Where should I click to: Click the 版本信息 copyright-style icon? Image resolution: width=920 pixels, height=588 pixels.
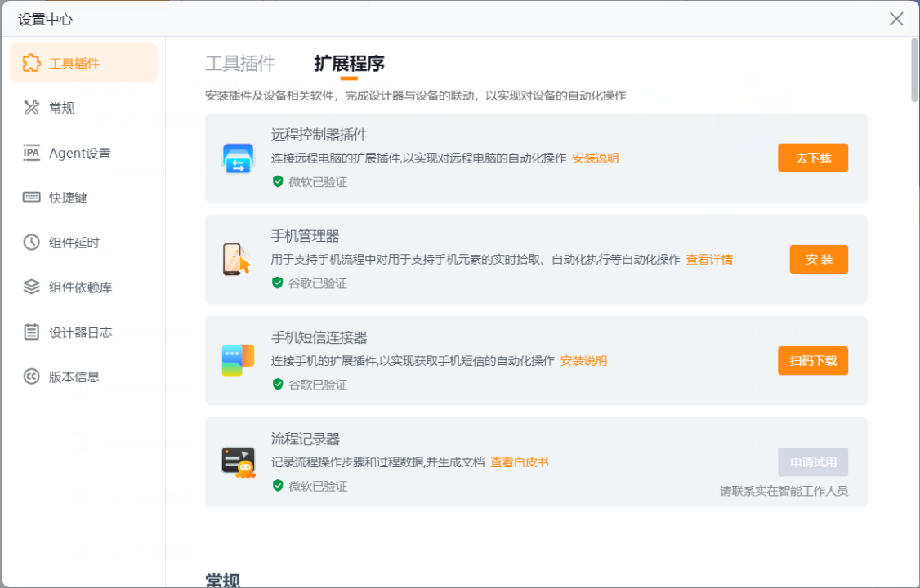(x=31, y=376)
